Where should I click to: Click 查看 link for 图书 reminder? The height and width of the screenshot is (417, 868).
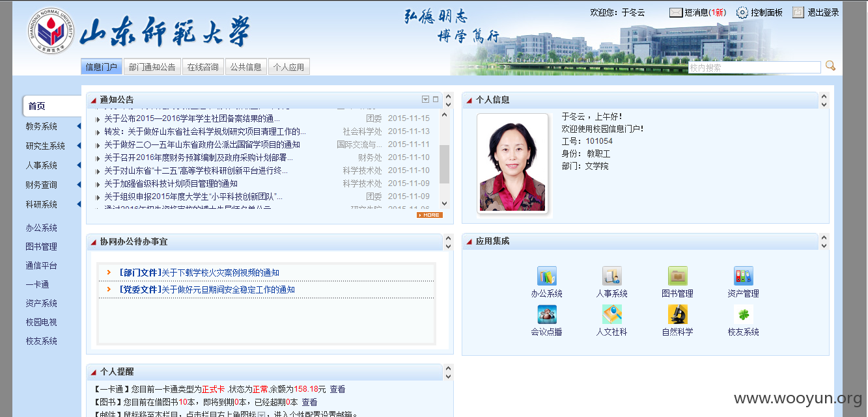click(x=310, y=402)
